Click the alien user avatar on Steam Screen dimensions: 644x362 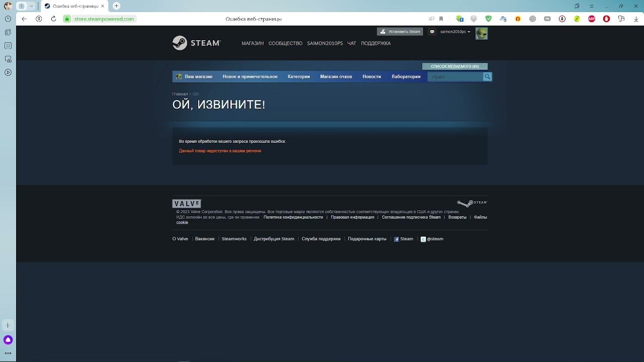coord(481,34)
